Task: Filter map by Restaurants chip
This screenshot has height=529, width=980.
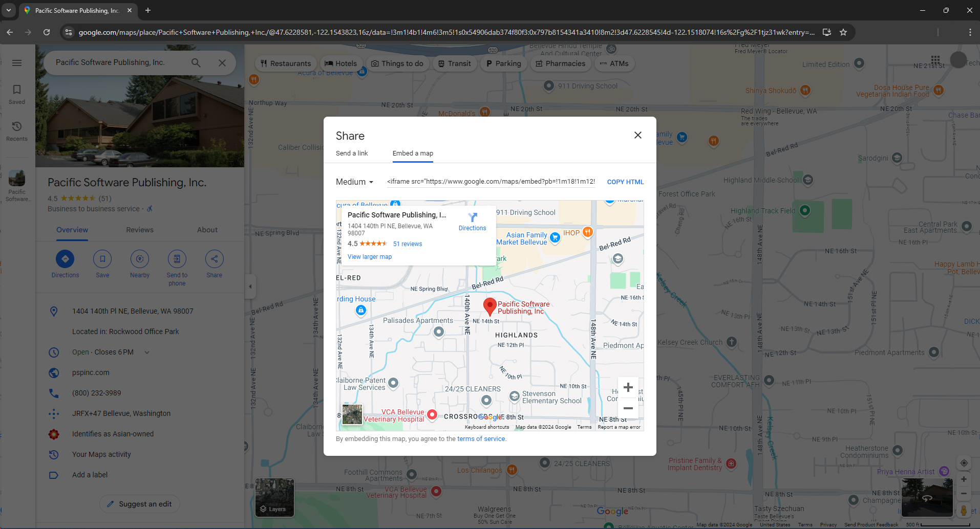Action: tap(285, 63)
